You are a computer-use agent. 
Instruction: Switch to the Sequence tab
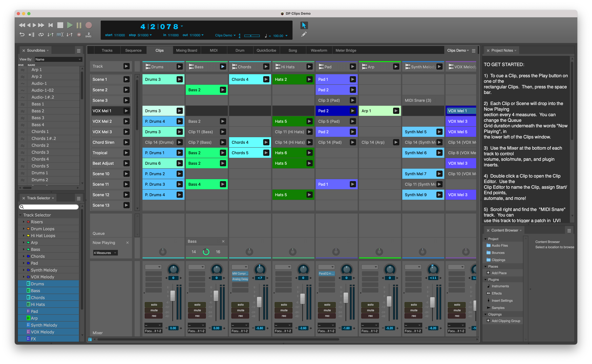point(133,50)
